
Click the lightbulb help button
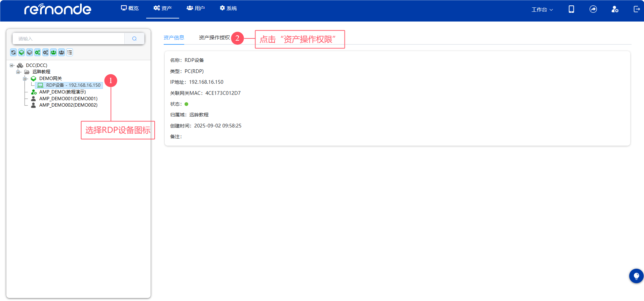click(x=636, y=276)
